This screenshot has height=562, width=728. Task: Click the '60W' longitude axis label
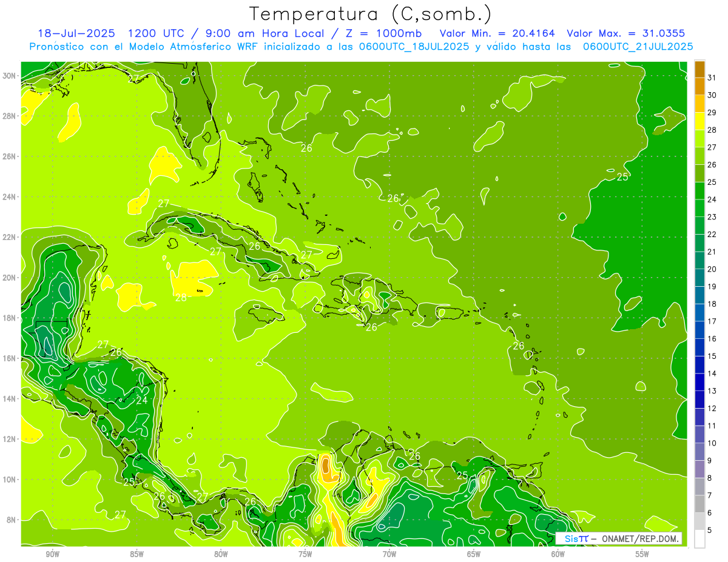pyautogui.click(x=558, y=554)
